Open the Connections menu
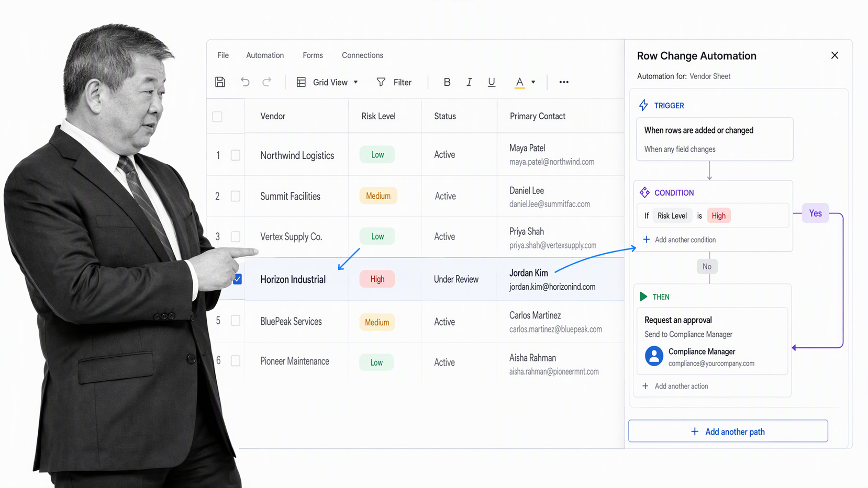 pos(362,55)
